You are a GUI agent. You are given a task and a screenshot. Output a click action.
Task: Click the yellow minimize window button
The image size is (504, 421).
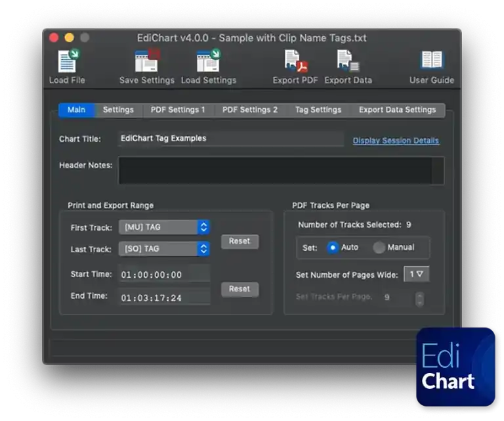[70, 37]
